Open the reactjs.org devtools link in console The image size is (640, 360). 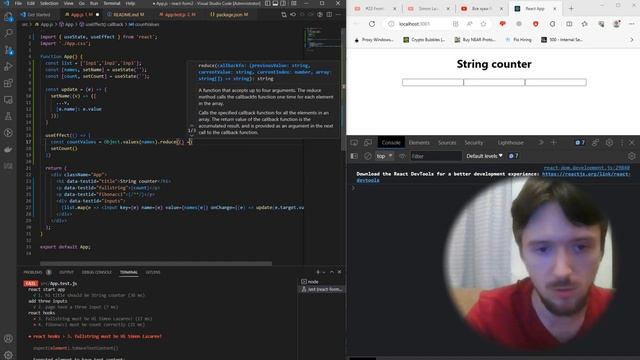[x=587, y=174]
